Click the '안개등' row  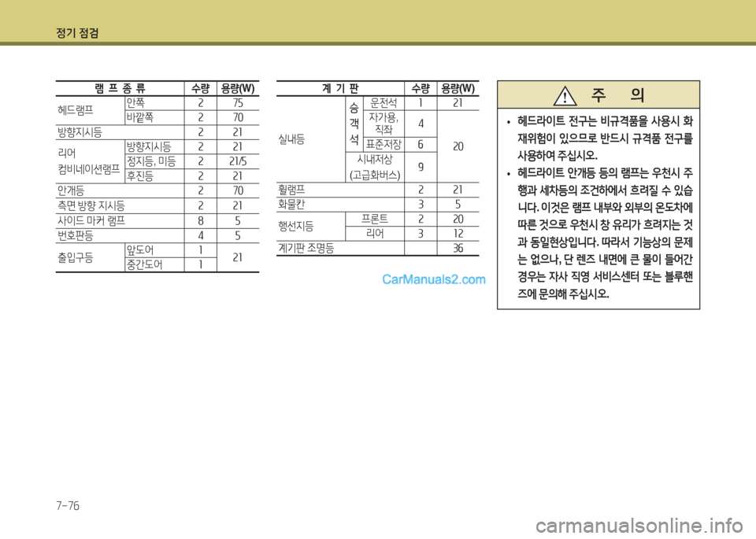coord(157,190)
